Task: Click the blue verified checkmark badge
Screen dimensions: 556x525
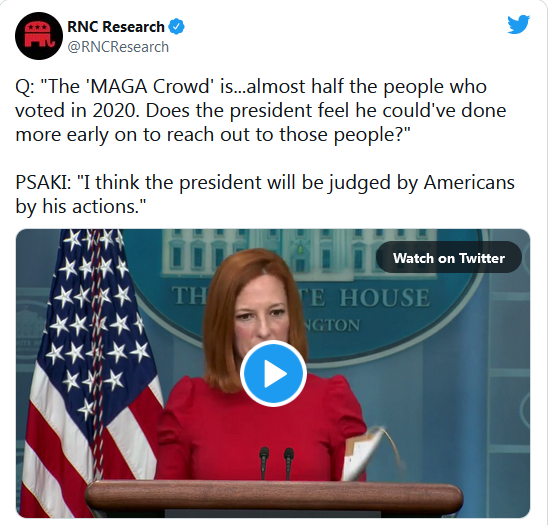Action: tap(176, 27)
